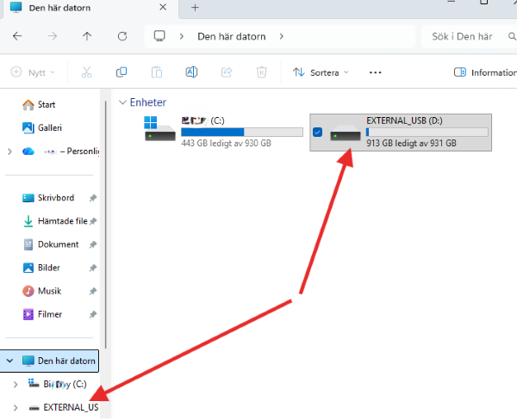Viewport: 517px width, 420px height.
Task: Refresh the current view
Action: (x=122, y=36)
